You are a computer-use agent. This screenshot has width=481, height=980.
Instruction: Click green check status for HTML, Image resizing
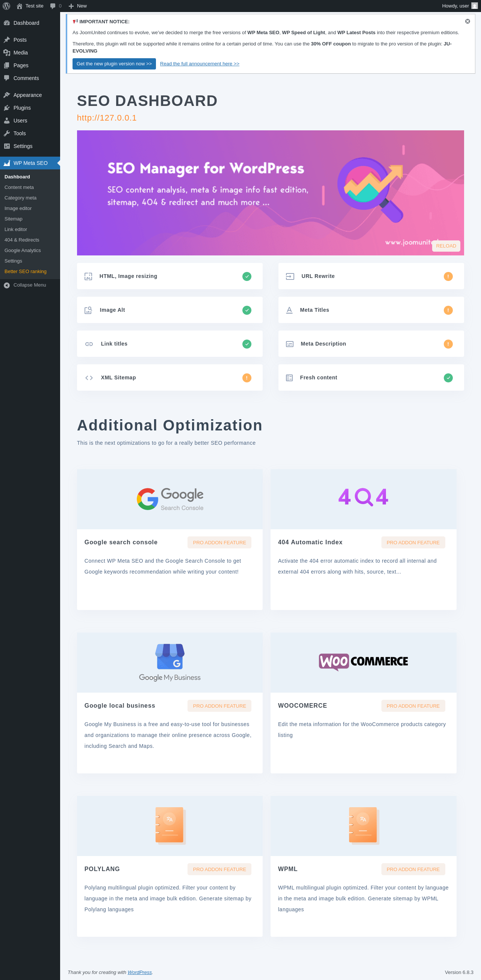[x=247, y=276]
